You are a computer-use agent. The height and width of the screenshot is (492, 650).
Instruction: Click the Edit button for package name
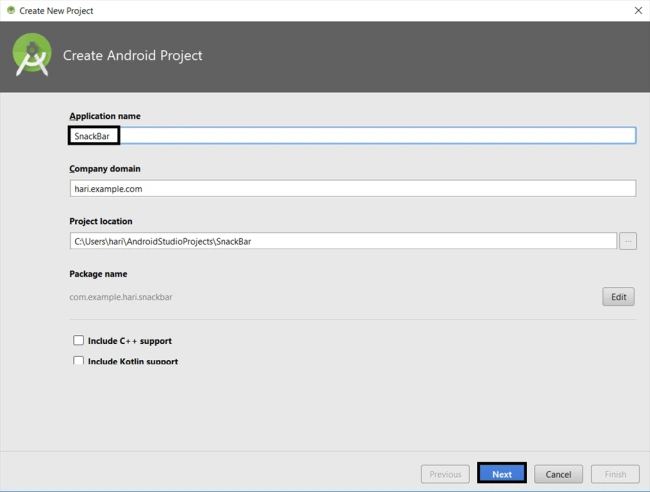(x=618, y=297)
